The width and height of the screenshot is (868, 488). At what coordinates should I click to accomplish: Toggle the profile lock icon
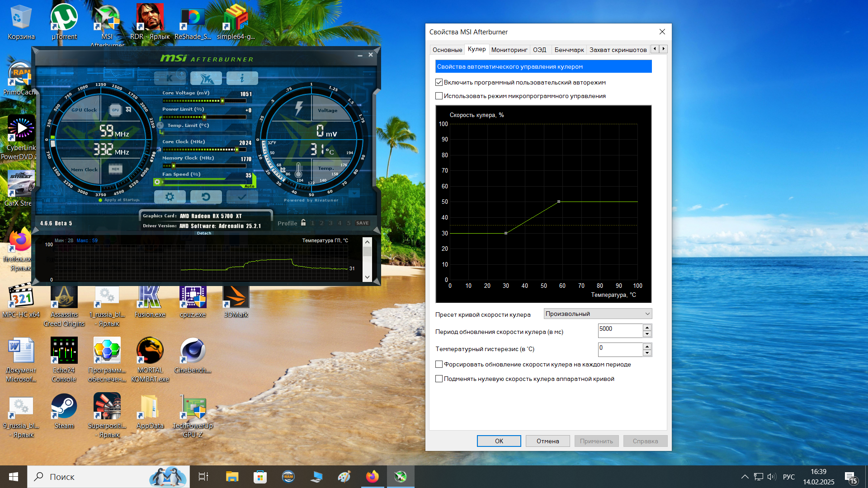(303, 223)
